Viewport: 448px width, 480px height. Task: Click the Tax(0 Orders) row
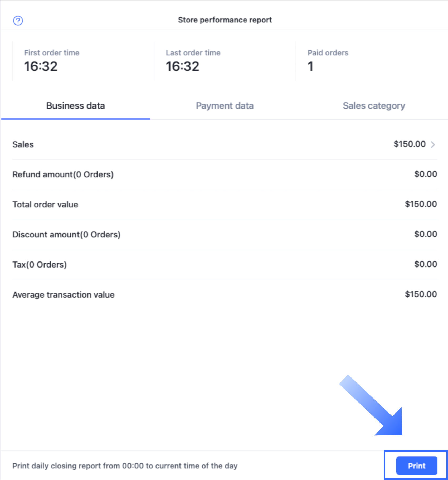tap(224, 264)
